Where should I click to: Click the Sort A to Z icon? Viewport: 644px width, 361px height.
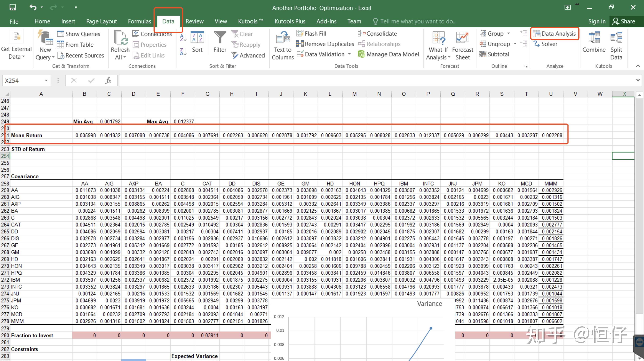point(183,38)
